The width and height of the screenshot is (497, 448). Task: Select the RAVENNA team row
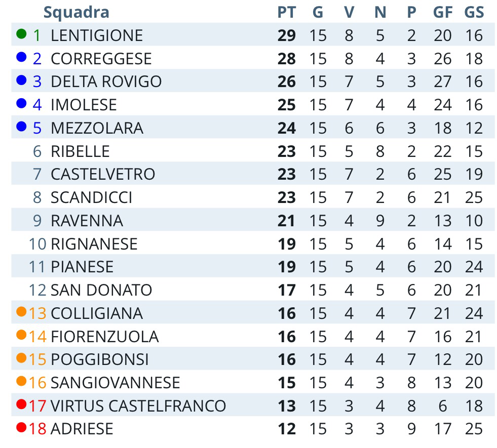pos(253,220)
